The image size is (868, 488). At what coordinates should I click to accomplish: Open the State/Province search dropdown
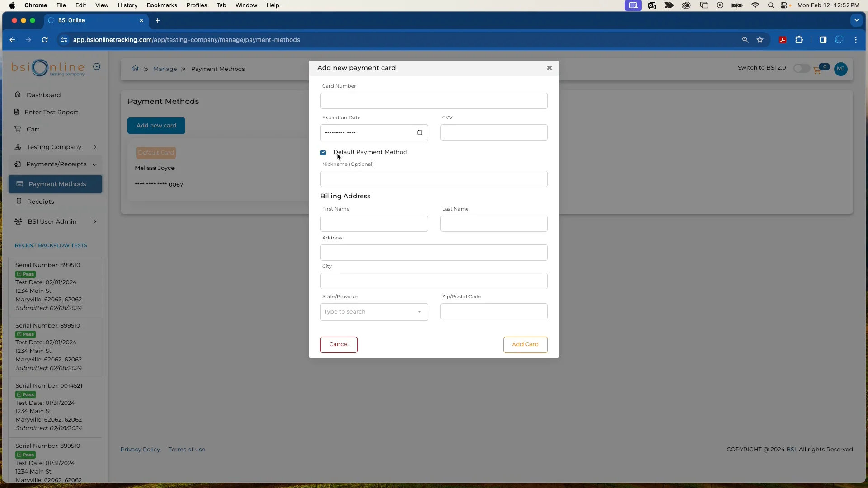(374, 312)
